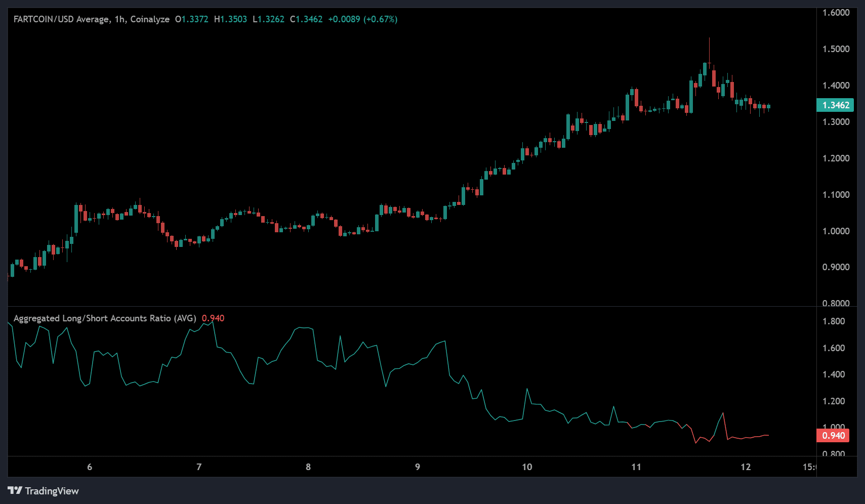Screen dimensions: 865x504
Task: Click date label 9 on the time axis
Action: (x=418, y=467)
